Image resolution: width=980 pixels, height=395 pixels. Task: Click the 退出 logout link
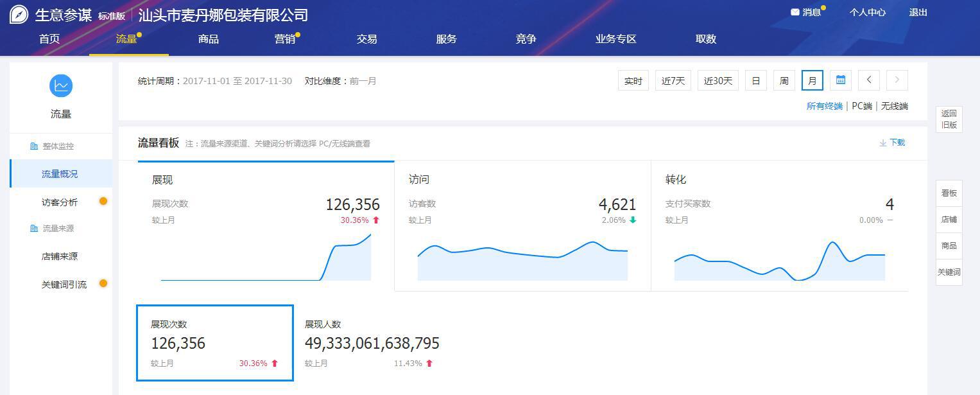pos(917,12)
